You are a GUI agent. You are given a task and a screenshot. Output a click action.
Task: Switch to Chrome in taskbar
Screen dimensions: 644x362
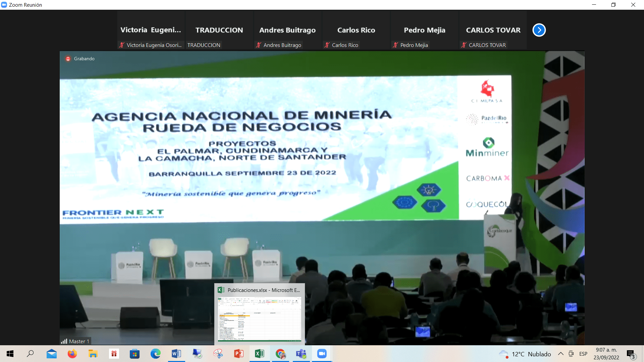click(x=280, y=354)
